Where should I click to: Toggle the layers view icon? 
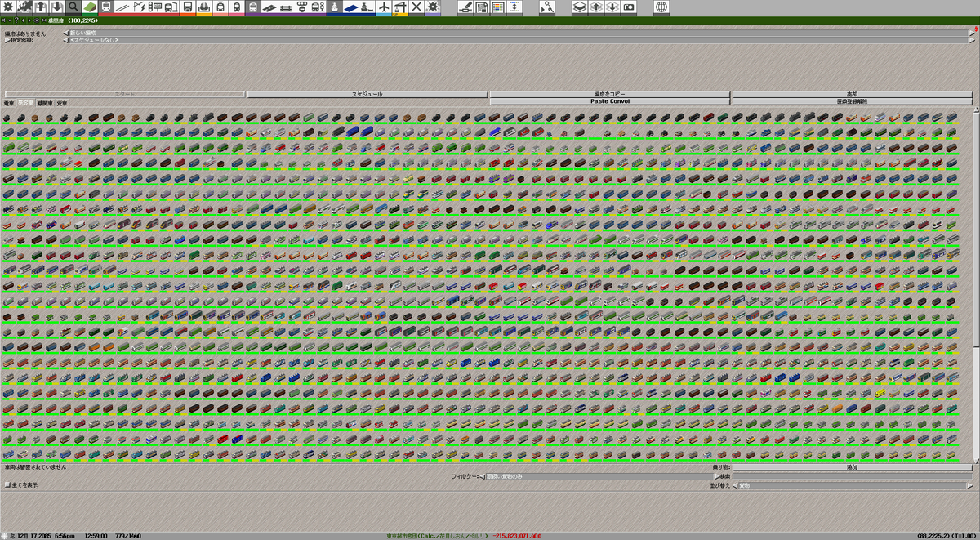(579, 8)
